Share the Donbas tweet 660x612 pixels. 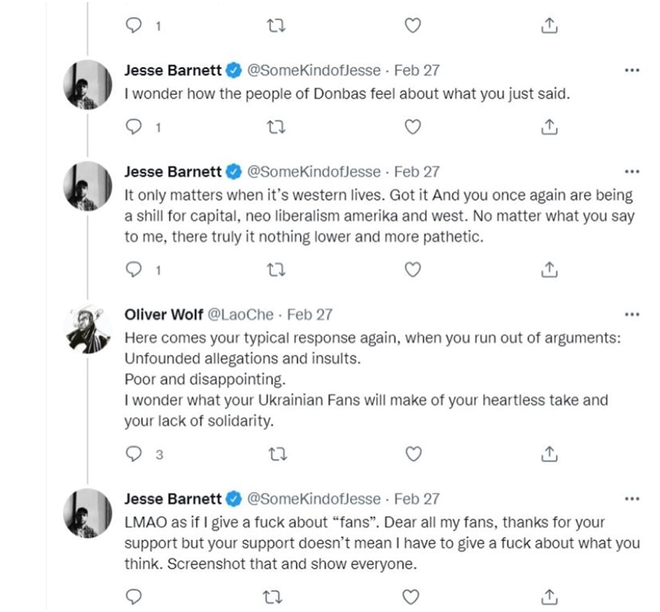pyautogui.click(x=548, y=127)
